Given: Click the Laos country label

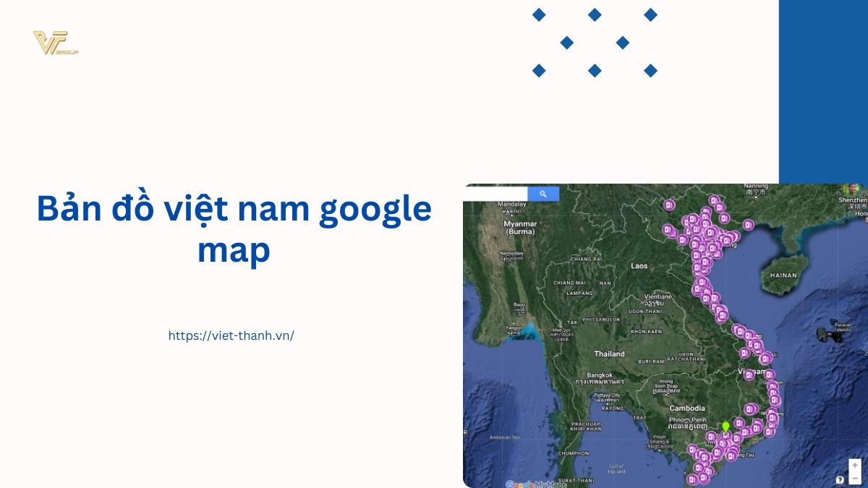Looking at the screenshot, I should pyautogui.click(x=639, y=266).
